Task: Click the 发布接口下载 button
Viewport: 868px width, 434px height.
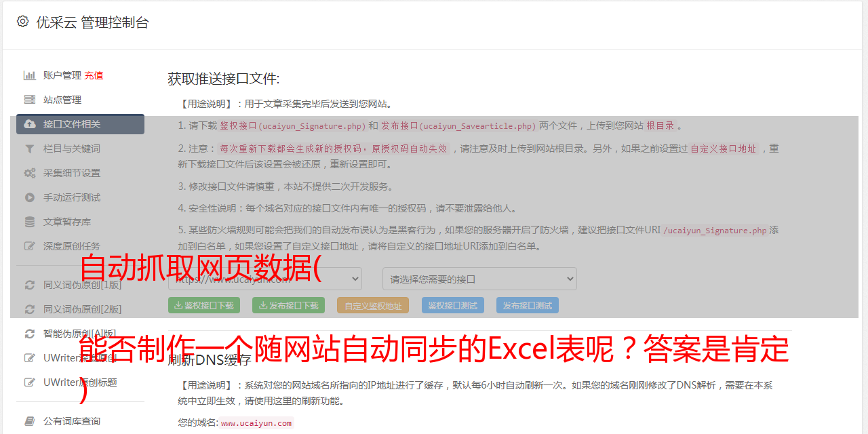Action: (288, 305)
